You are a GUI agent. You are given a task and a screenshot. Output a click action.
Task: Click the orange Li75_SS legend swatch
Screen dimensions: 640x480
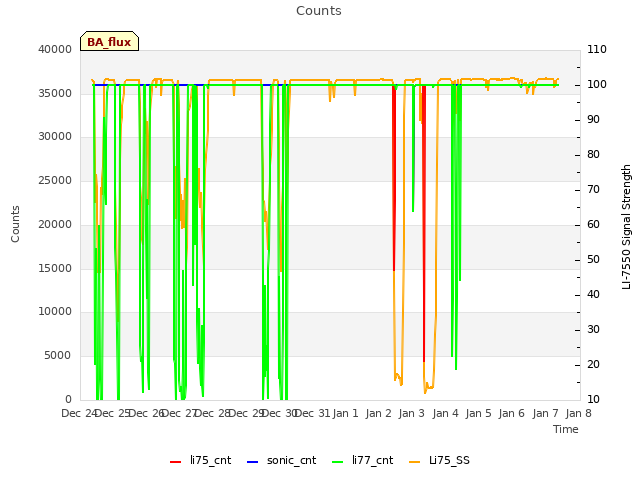coord(414,462)
